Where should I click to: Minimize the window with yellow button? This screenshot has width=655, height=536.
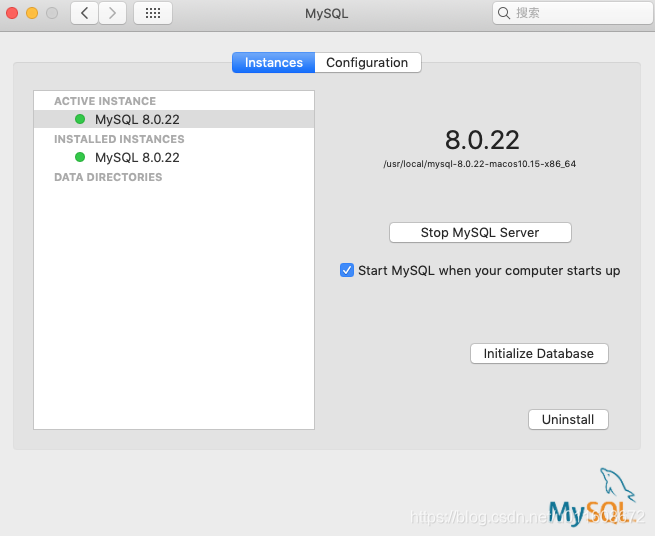[x=32, y=13]
